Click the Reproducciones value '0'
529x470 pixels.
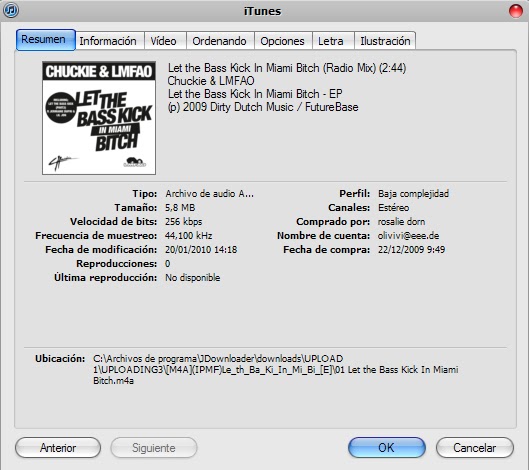(x=168, y=264)
